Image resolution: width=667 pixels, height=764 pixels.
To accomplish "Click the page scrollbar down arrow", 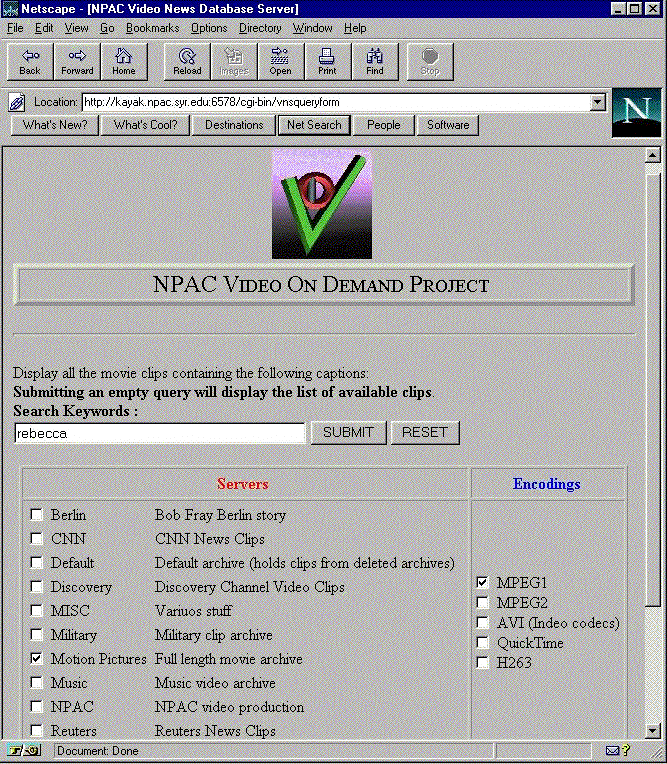I will coord(652,730).
